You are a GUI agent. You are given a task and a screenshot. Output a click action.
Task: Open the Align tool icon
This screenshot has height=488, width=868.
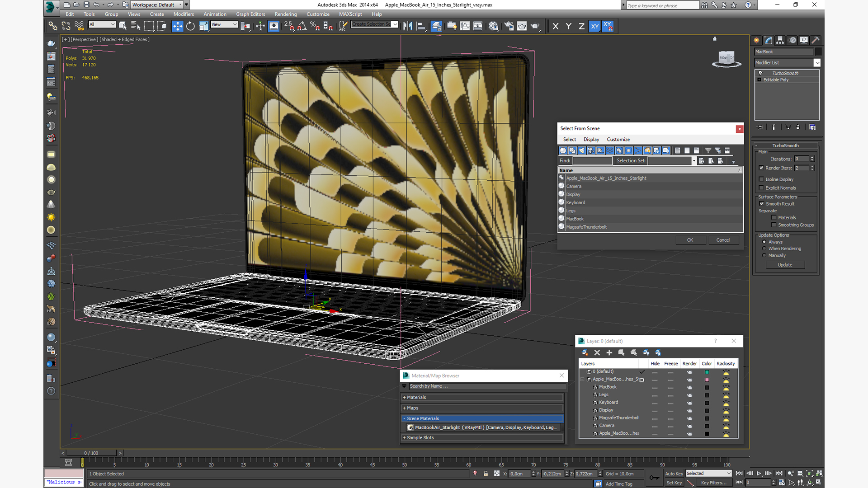point(421,26)
